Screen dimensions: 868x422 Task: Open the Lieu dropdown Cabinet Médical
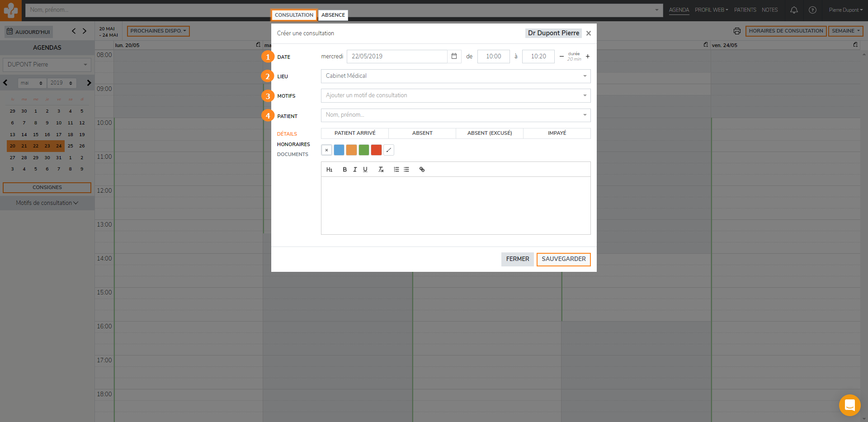(x=455, y=76)
